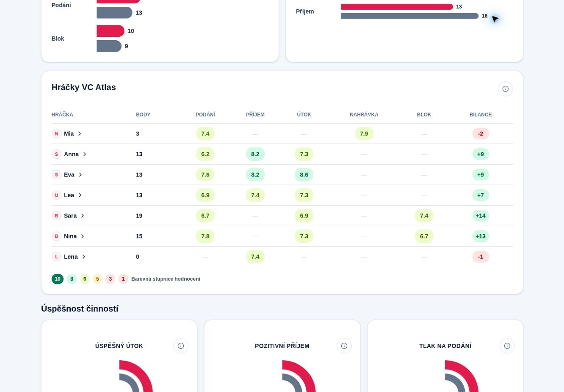
Task: Click Sara's +14 balance badge
Action: [x=481, y=216]
